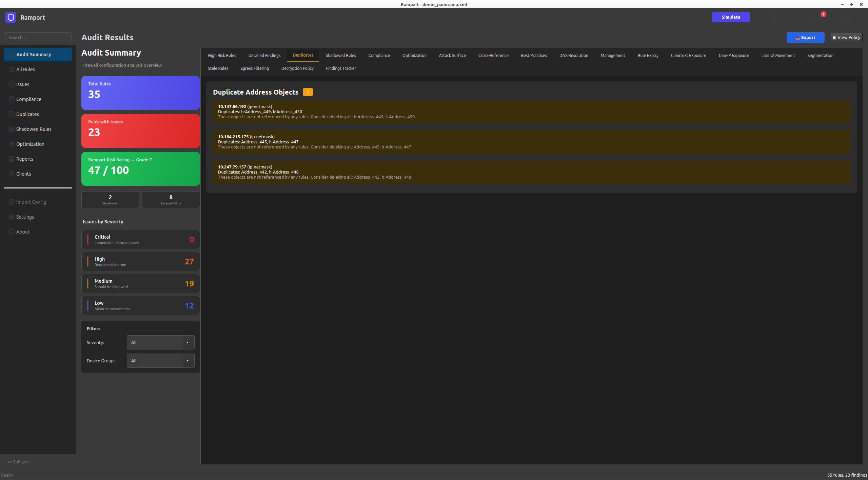Click the Import Config sidebar icon

coord(12,202)
